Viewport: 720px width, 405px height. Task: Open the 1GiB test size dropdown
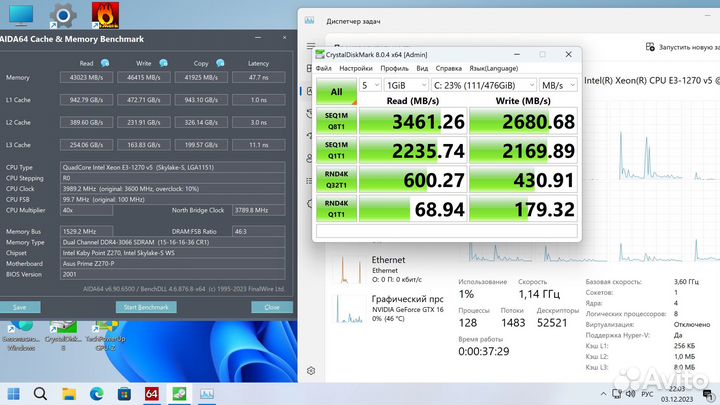point(406,85)
